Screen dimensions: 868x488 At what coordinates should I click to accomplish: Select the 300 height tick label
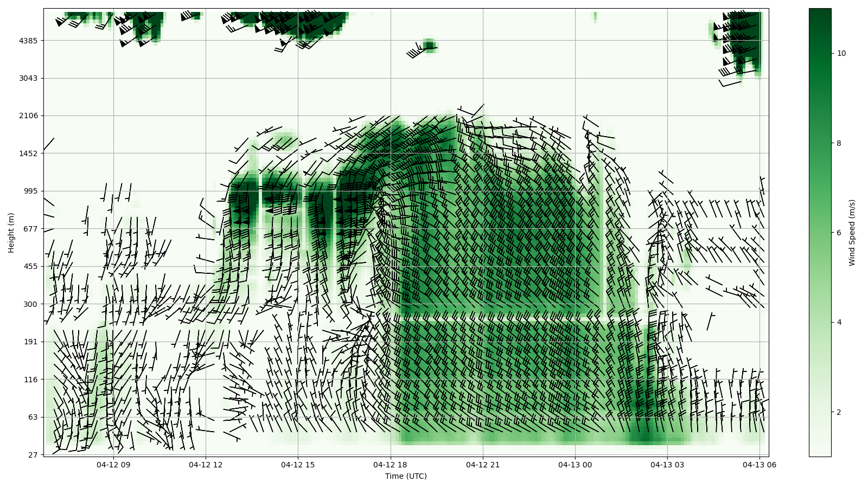(x=31, y=304)
